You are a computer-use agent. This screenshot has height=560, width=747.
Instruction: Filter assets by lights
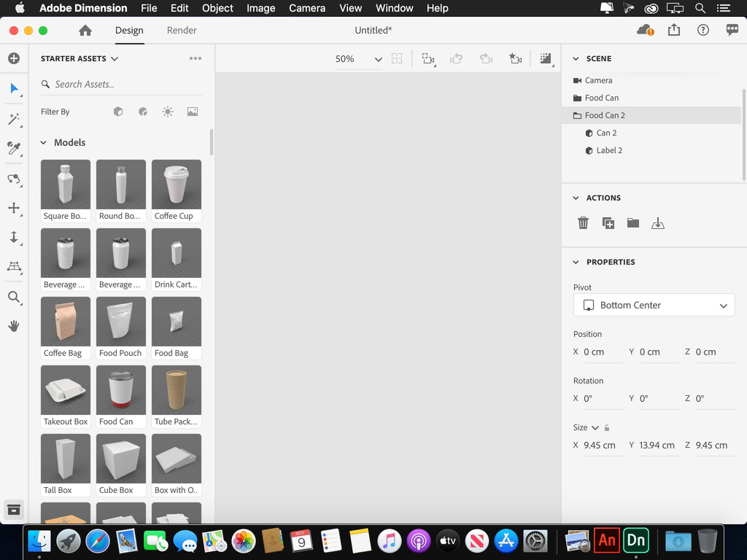(x=168, y=112)
